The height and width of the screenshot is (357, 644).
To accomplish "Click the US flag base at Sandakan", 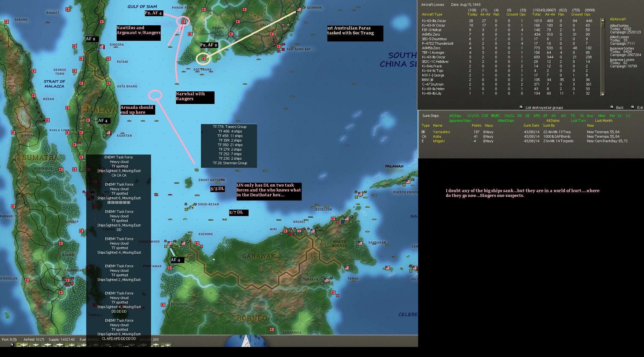I will [360, 243].
